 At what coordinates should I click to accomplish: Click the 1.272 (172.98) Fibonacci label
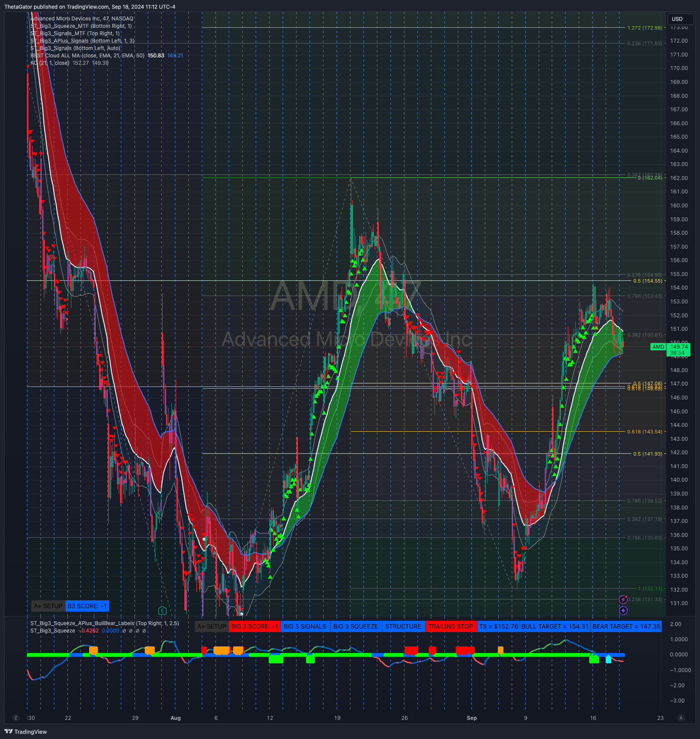[x=645, y=28]
